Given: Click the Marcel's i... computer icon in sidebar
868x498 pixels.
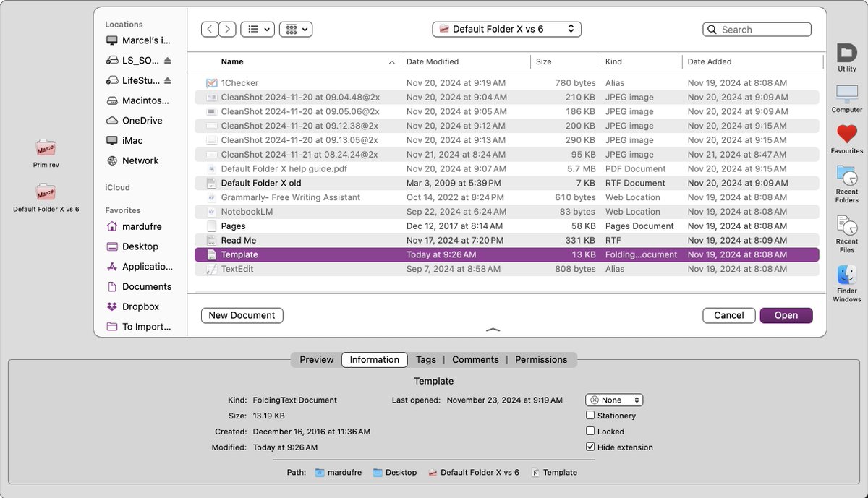Looking at the screenshot, I should 112,40.
